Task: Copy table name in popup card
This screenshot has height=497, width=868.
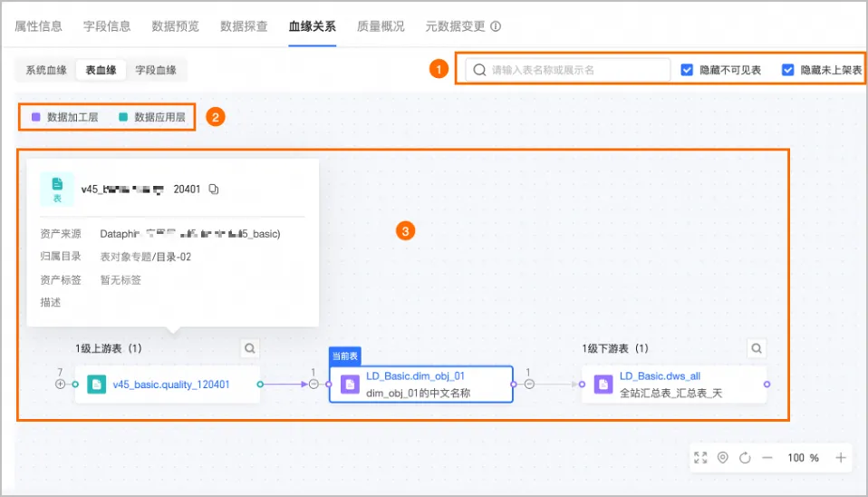Action: [x=214, y=190]
